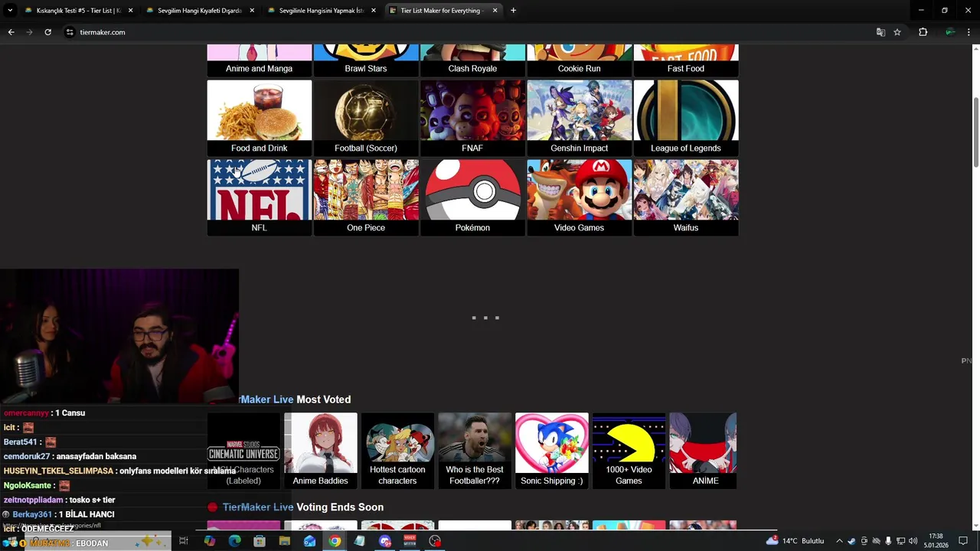Open the Waifus category thumbnail
The image size is (980, 551).
tap(686, 197)
